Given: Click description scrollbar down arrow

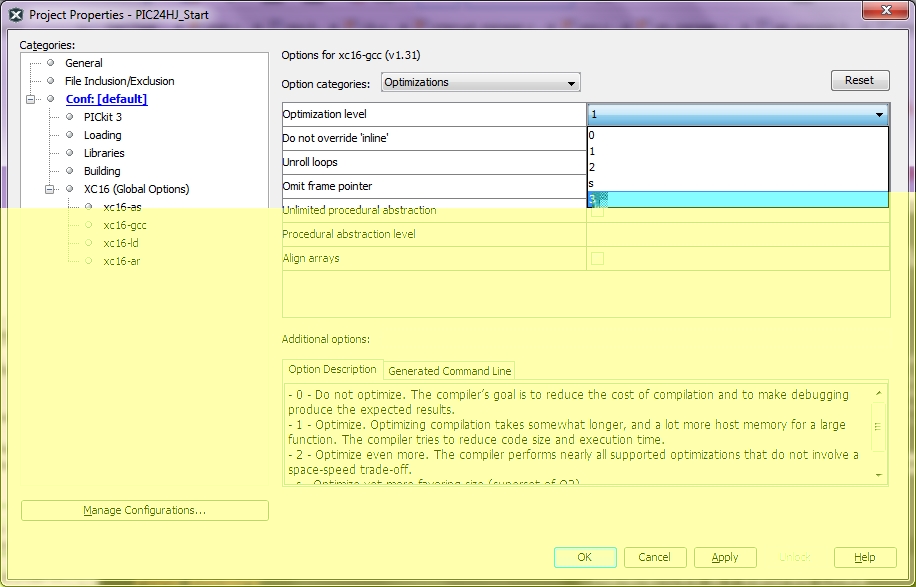Looking at the screenshot, I should tap(878, 475).
